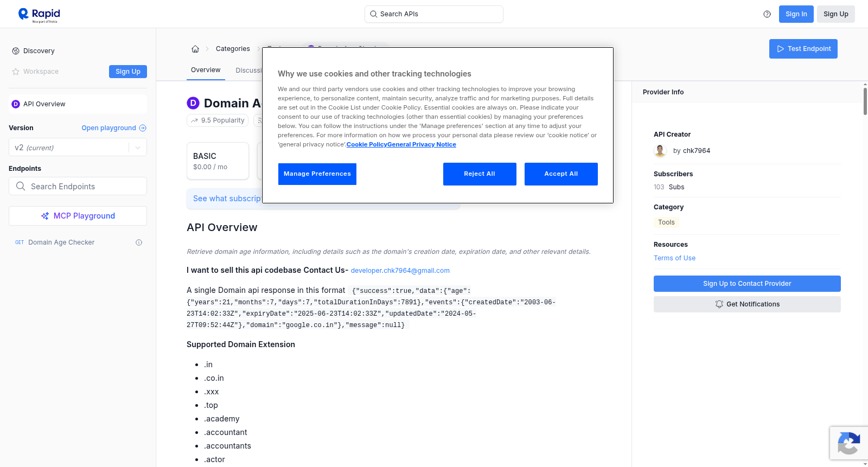Click the Rapid logo

coord(39,15)
